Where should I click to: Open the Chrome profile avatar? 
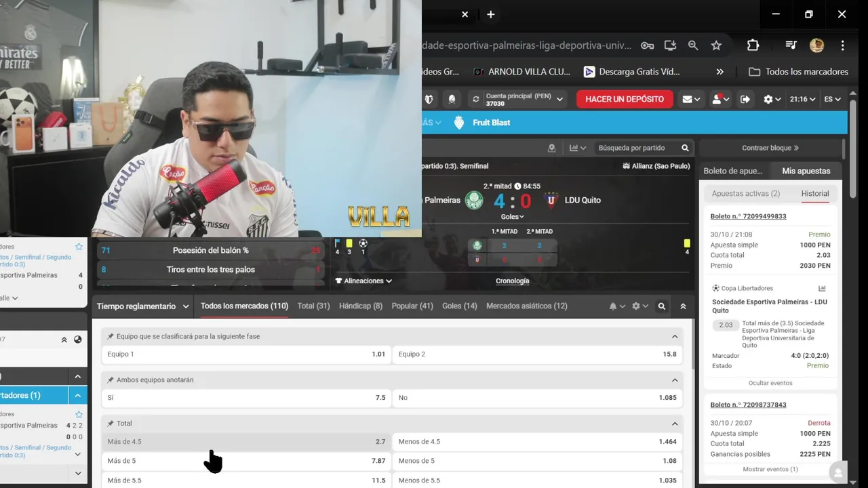816,45
